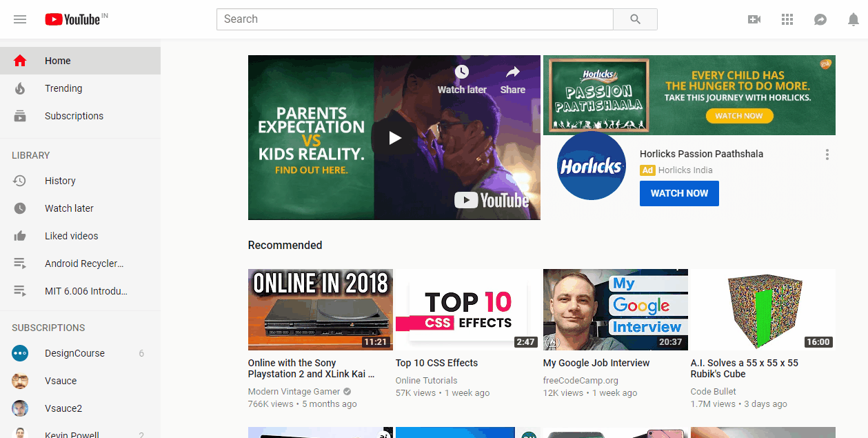Click the Vsauce channel avatar

(x=20, y=381)
